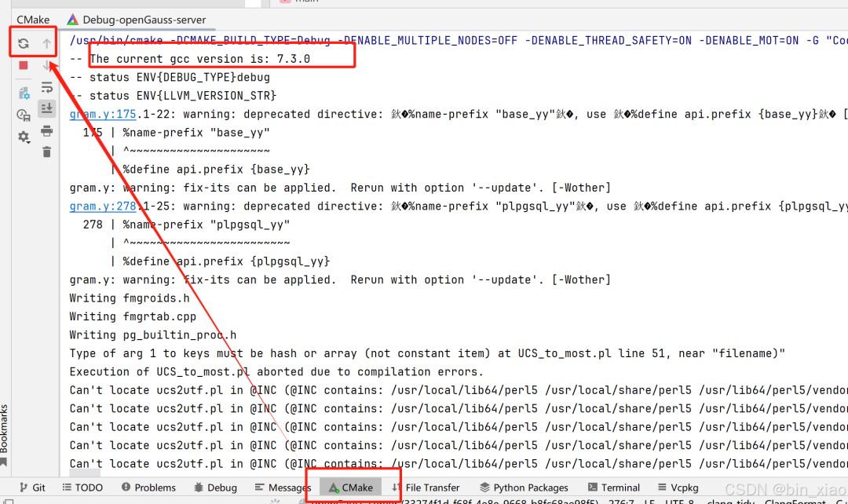The height and width of the screenshot is (504, 848).
Task: Follow the gram.y:278 link
Action: coord(103,206)
